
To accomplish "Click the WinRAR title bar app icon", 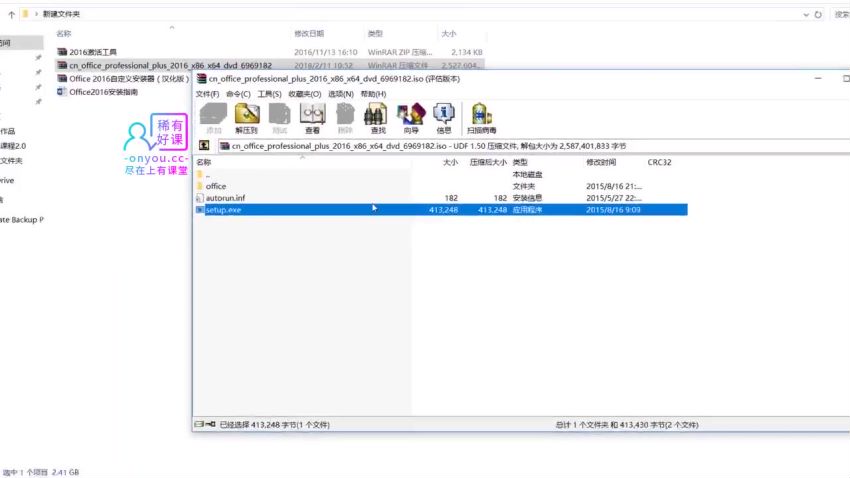I will pos(202,79).
